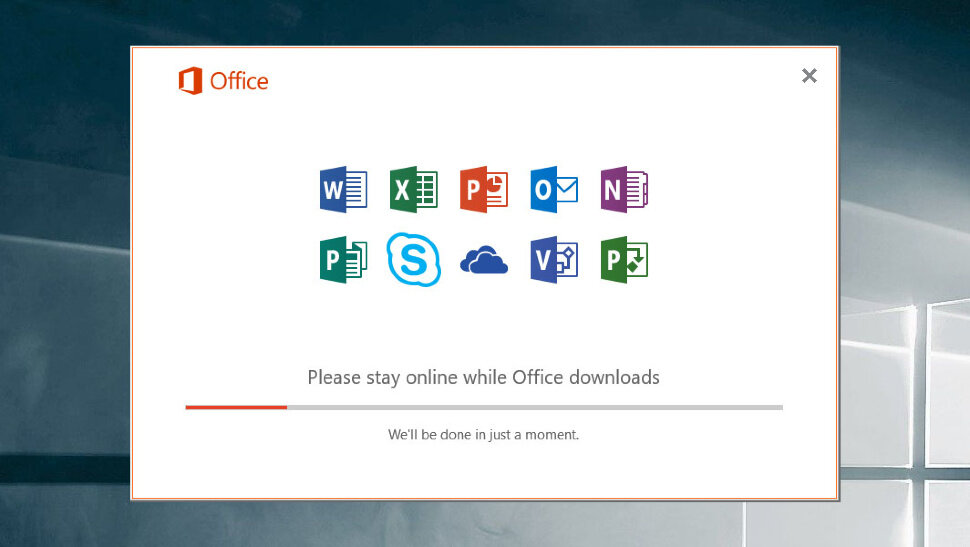
Task: Select the OneNote icon
Action: pos(624,189)
